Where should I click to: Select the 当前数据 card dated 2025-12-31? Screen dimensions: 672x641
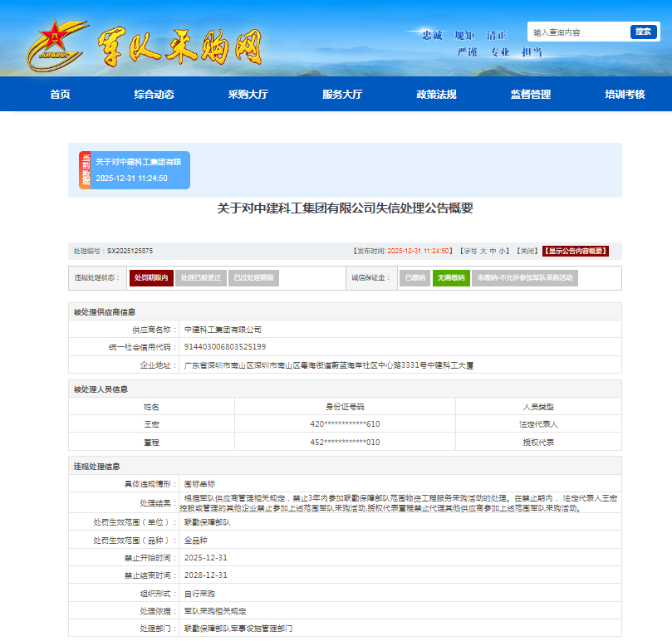click(x=135, y=170)
